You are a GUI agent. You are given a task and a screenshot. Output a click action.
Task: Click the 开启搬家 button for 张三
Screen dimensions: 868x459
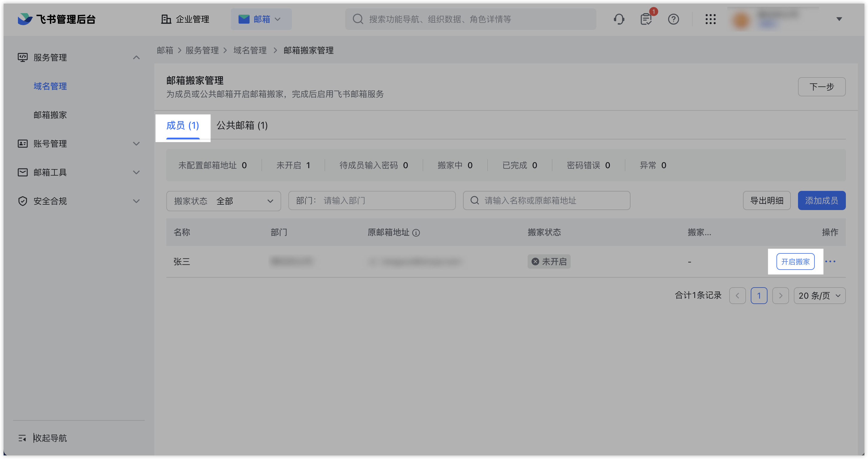pyautogui.click(x=795, y=262)
